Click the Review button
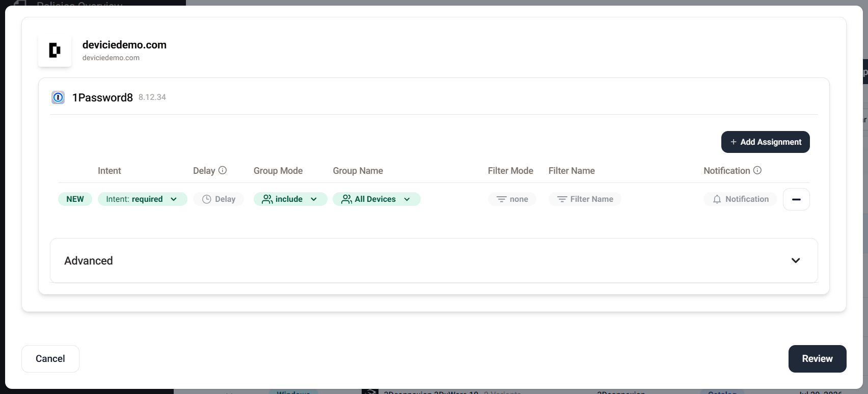Viewport: 868px width, 394px height. [x=817, y=359]
